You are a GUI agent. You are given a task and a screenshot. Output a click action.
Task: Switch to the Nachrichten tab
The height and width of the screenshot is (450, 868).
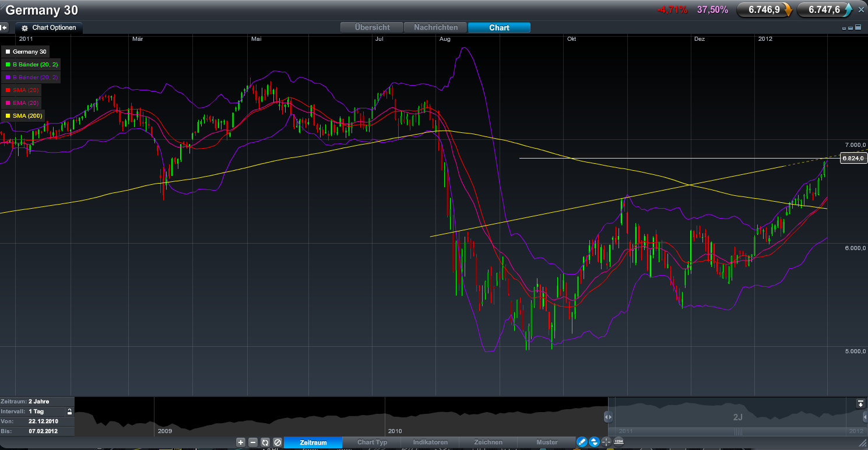point(436,27)
